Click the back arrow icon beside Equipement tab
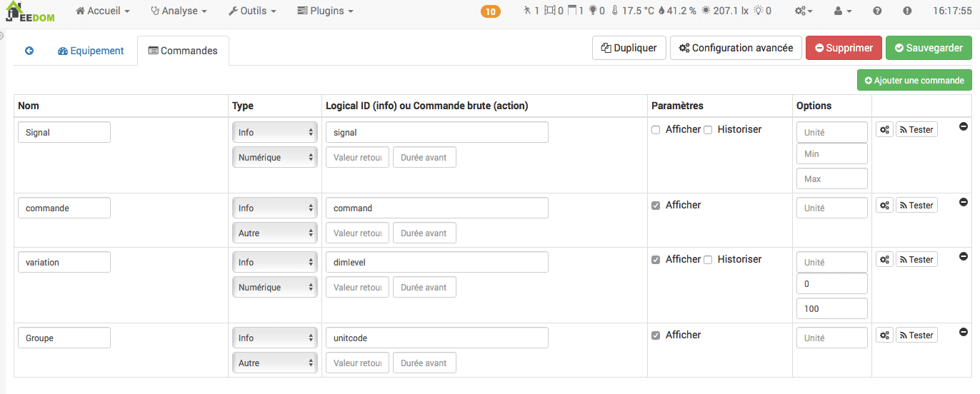The width and height of the screenshot is (980, 394). pyautogui.click(x=29, y=51)
